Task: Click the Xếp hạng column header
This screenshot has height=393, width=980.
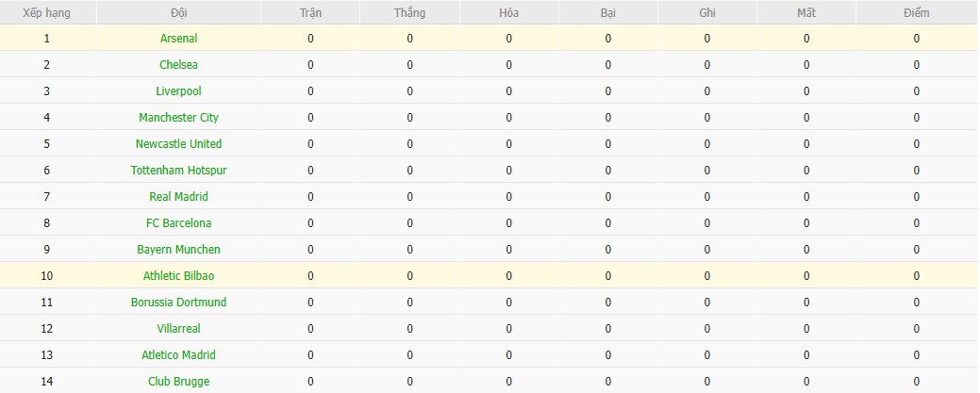Action: point(46,13)
